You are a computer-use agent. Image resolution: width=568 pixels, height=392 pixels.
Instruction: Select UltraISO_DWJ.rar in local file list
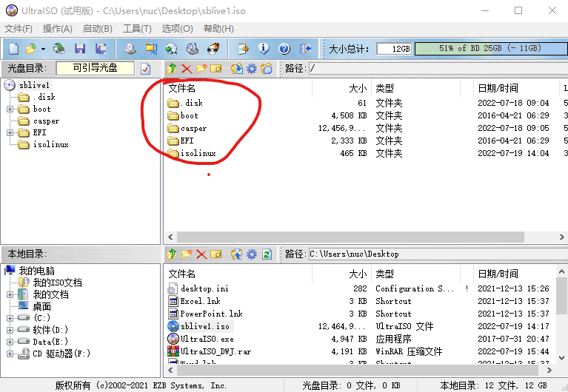point(215,351)
